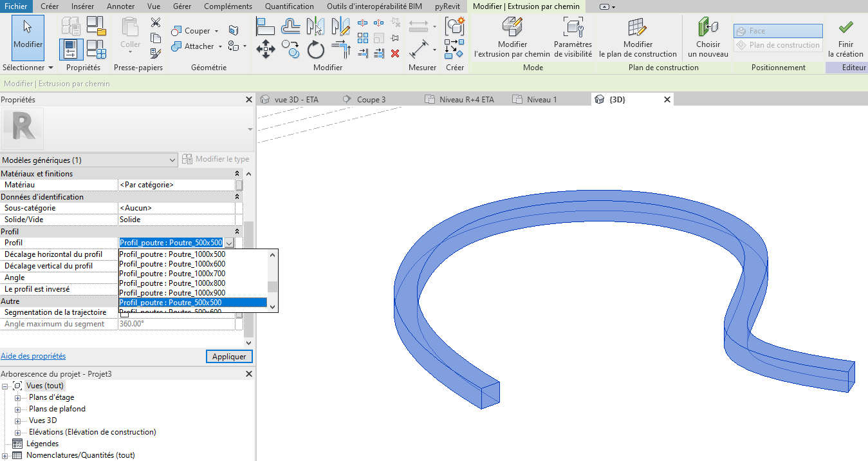Click the red Delete X icon
The image size is (868, 461).
(395, 53)
